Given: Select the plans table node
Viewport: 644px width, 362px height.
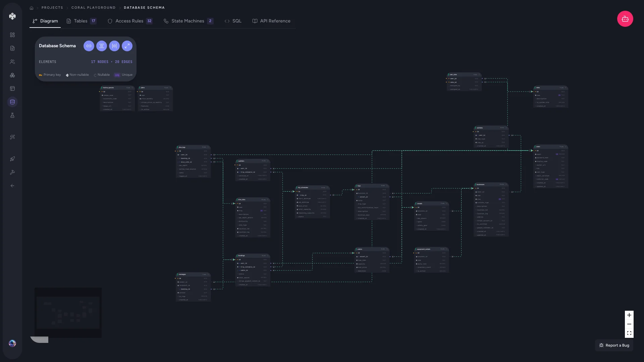Looking at the screenshot, I should pos(155,99).
